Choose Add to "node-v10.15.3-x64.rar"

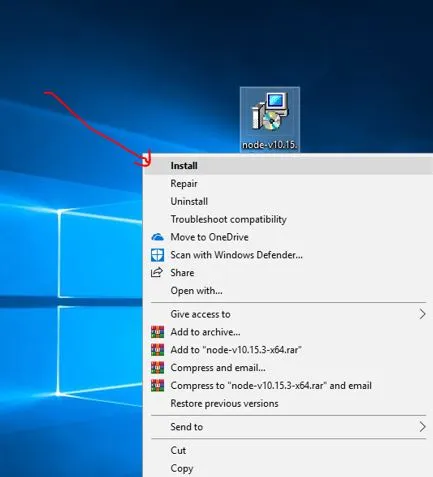(x=288, y=350)
